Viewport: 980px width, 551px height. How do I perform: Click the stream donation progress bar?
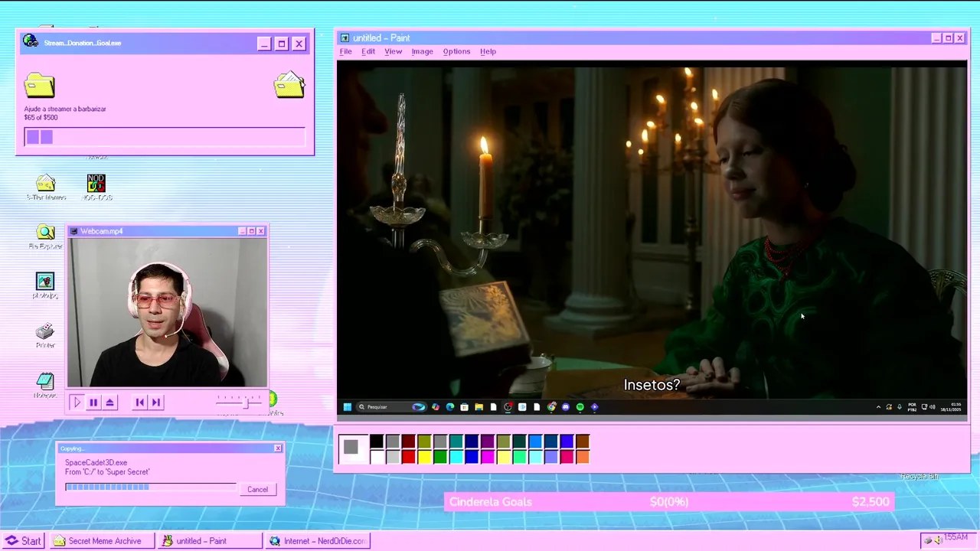pos(165,137)
